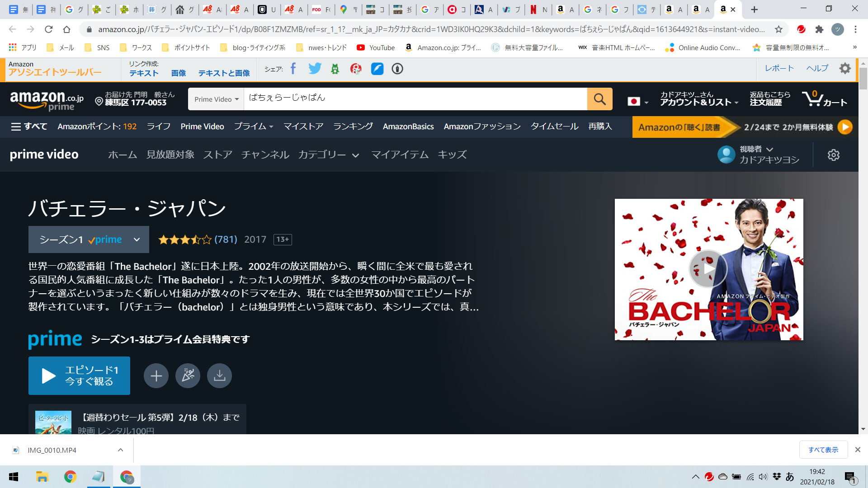Add Bachelor Japan to watchlist with plus icon
The height and width of the screenshot is (488, 868).
click(x=156, y=376)
